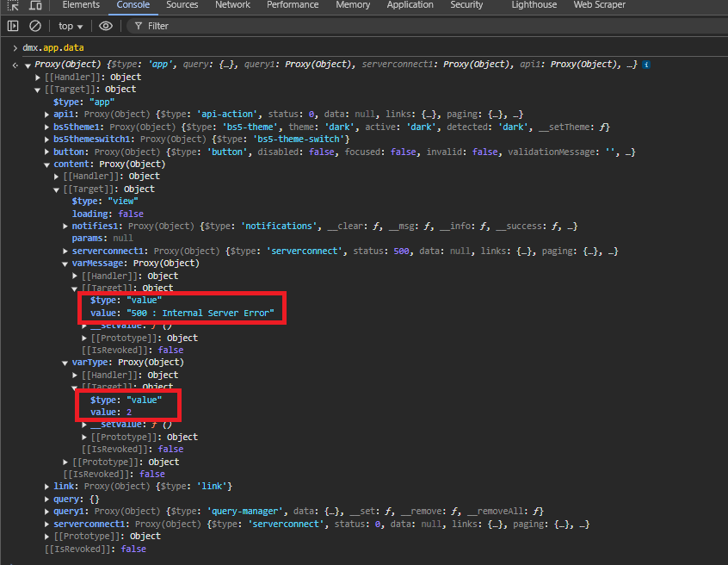Open the Security tab
Viewport: 728px width, 565px height.
click(466, 5)
